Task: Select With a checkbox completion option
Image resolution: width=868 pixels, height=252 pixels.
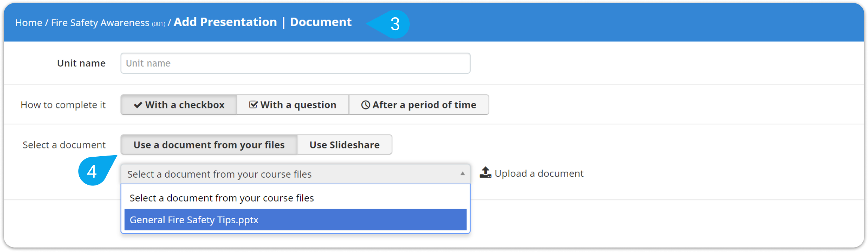Action: tap(179, 105)
